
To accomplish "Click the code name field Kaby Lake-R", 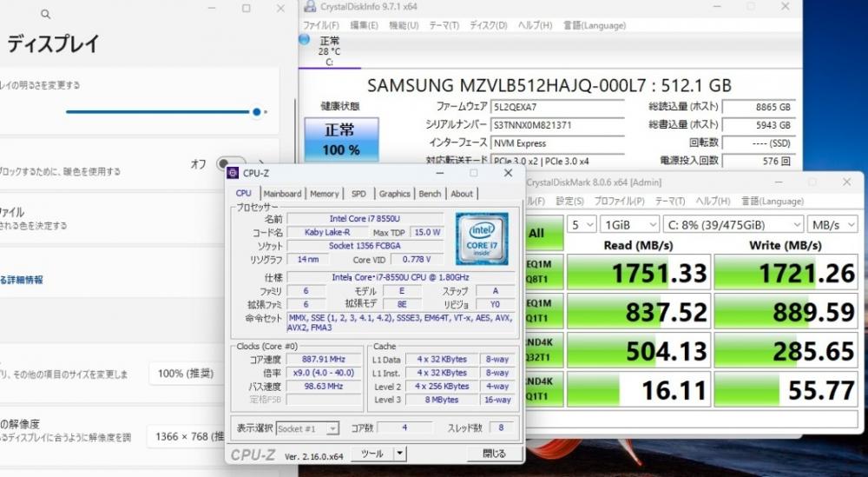I will tap(327, 232).
